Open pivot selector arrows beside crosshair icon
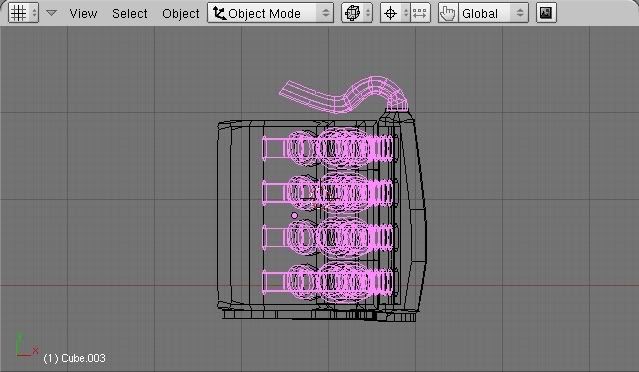This screenshot has height=372, width=639. click(x=405, y=13)
